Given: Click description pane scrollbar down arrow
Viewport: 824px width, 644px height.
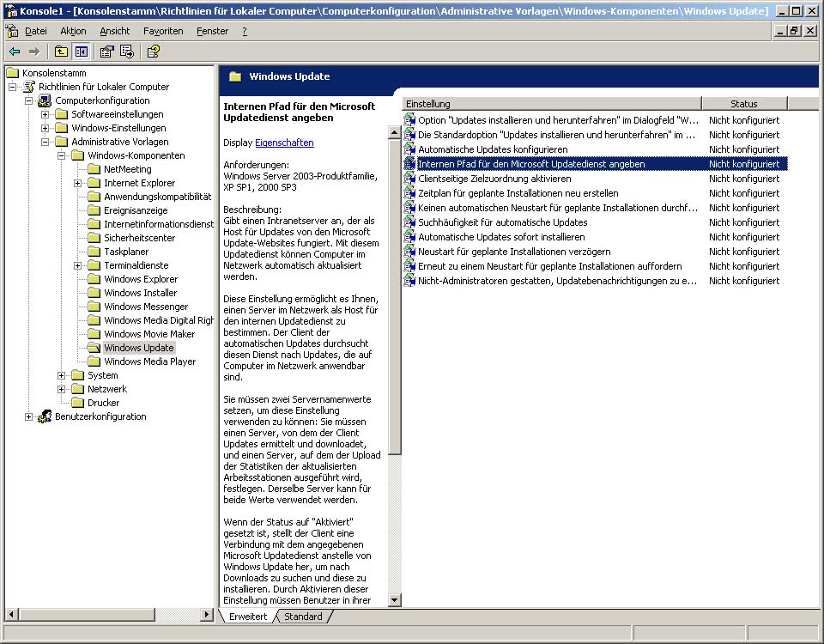Looking at the screenshot, I should click(x=395, y=601).
